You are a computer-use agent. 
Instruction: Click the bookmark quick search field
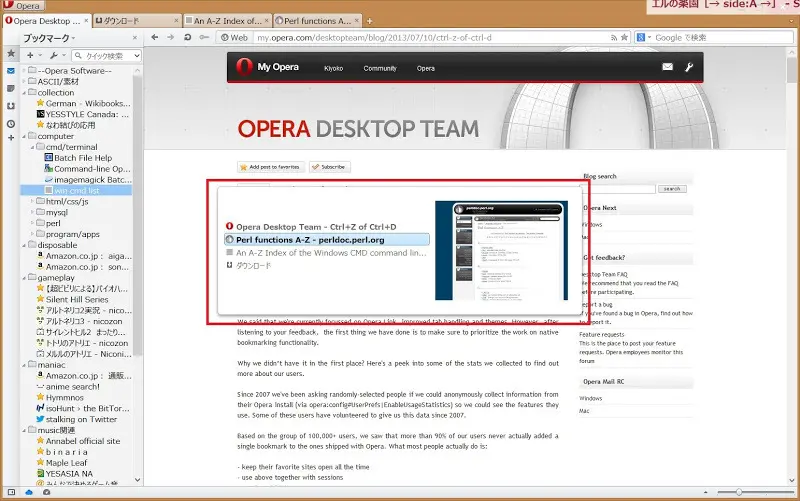(103, 55)
